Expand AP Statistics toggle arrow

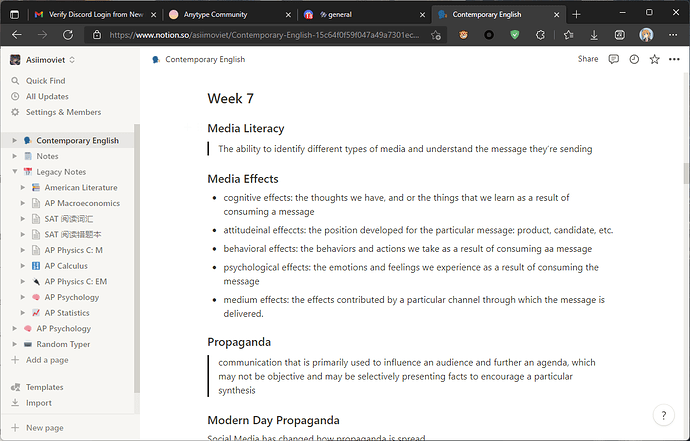(x=22, y=312)
